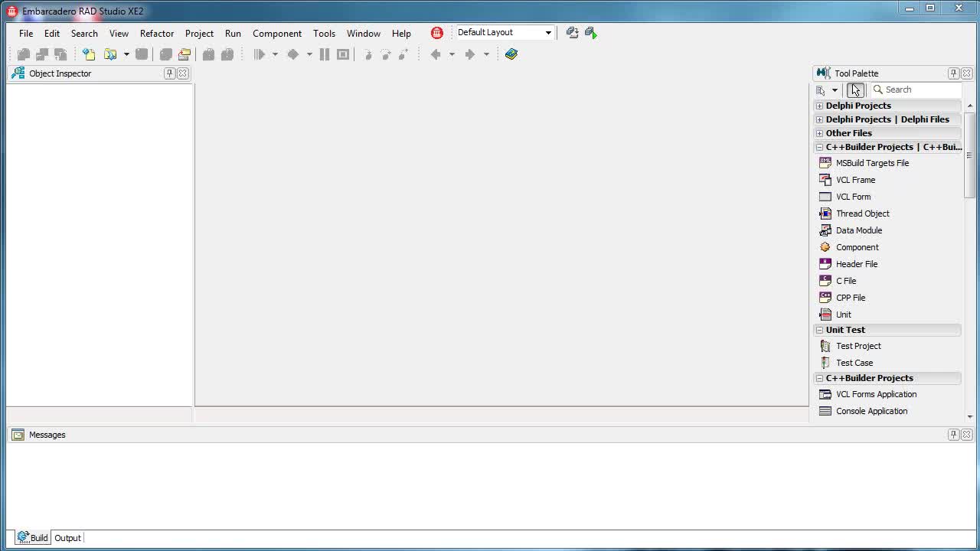The image size is (980, 551).
Task: Collapse the Unit Test category
Action: [819, 330]
